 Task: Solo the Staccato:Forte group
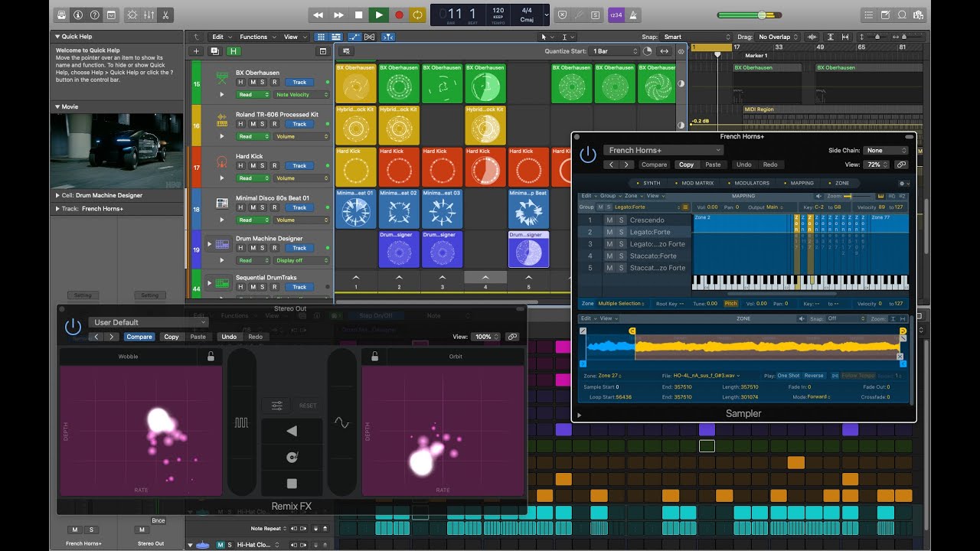click(622, 256)
